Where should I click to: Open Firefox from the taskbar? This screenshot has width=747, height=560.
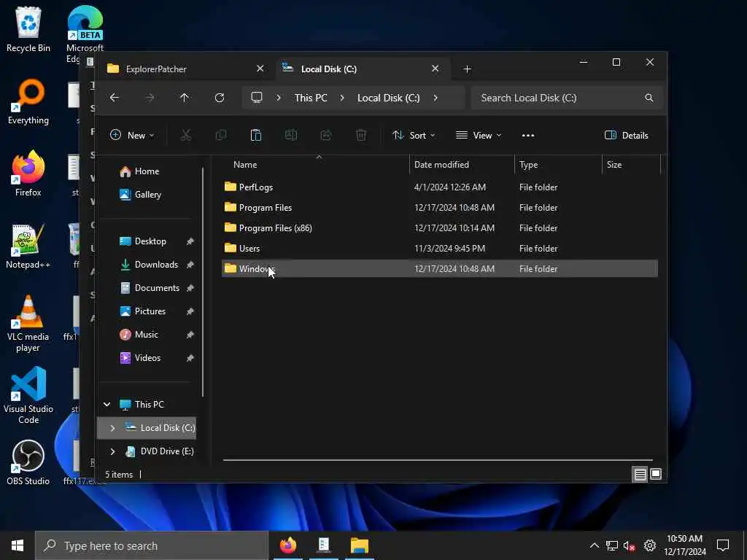[x=287, y=545]
